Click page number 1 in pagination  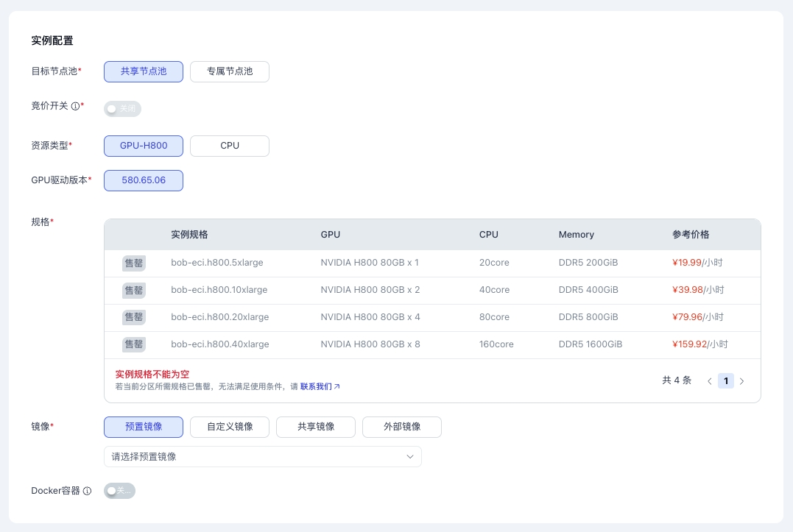click(x=726, y=381)
